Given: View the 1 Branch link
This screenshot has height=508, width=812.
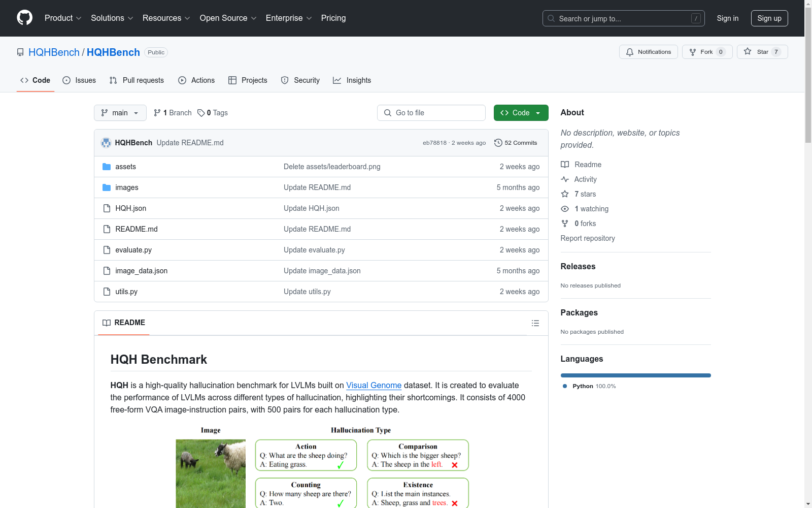Looking at the screenshot, I should pyautogui.click(x=173, y=113).
